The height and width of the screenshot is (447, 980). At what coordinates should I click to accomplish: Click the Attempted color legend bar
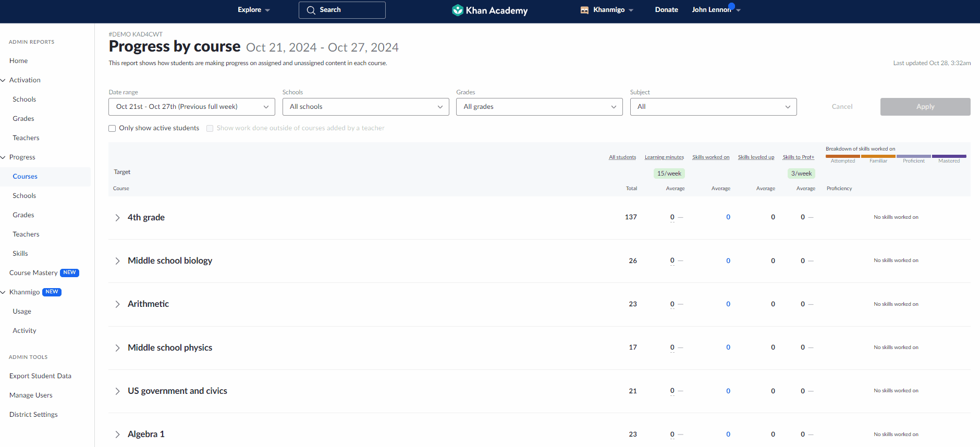coord(843,156)
